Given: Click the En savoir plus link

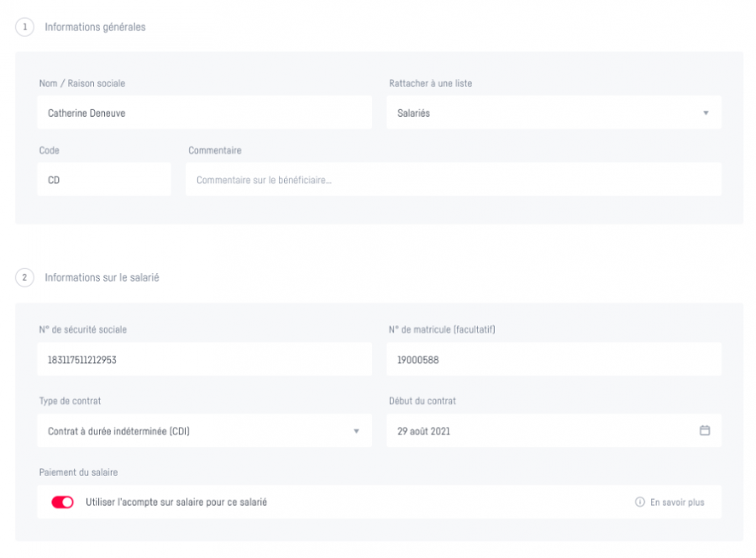Looking at the screenshot, I should tap(677, 502).
